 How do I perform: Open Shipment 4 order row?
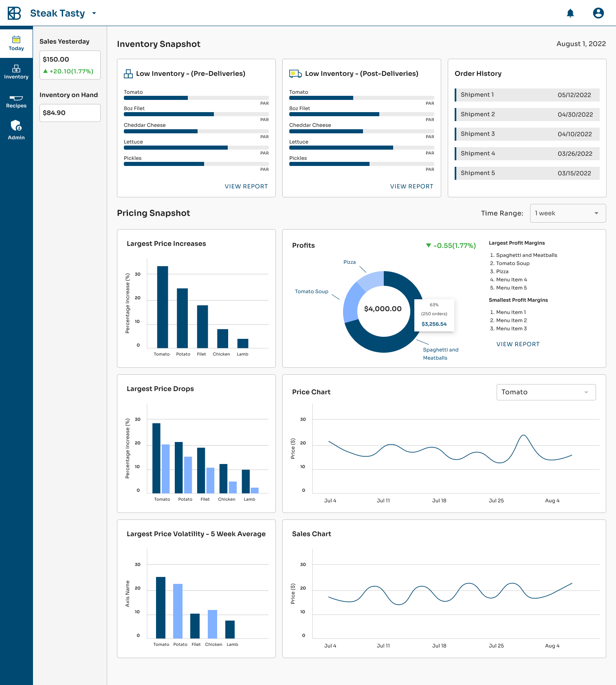click(527, 154)
